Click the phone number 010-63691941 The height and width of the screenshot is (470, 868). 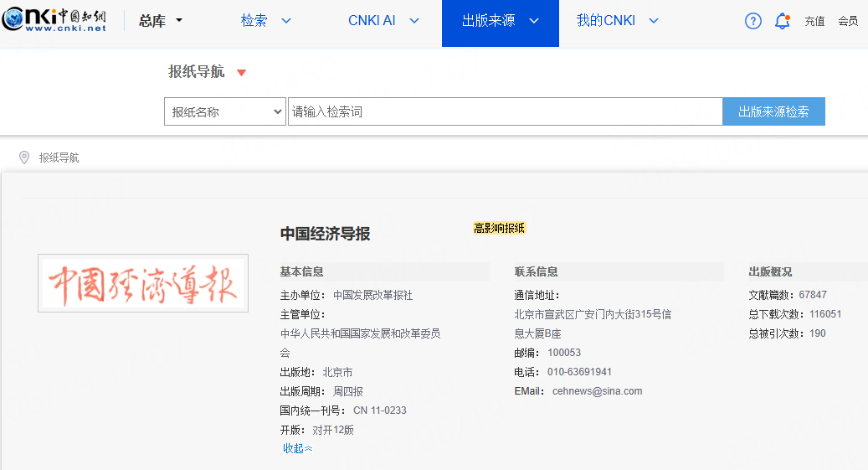[x=579, y=372]
